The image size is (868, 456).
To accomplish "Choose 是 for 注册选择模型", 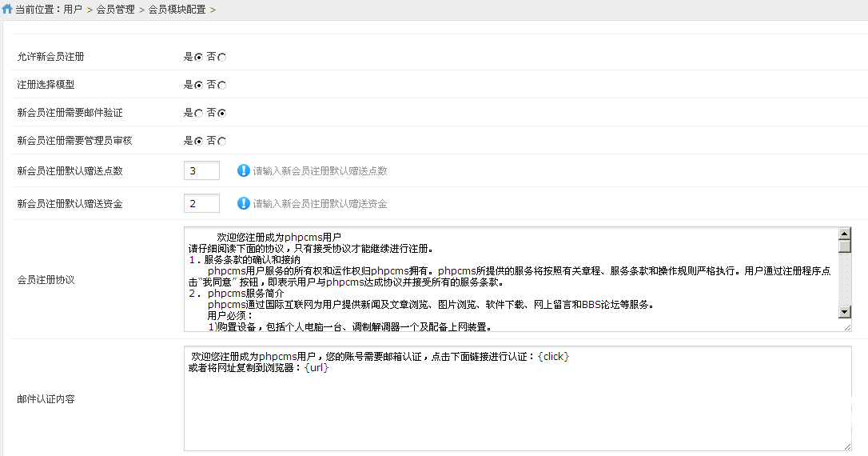I will coord(198,85).
